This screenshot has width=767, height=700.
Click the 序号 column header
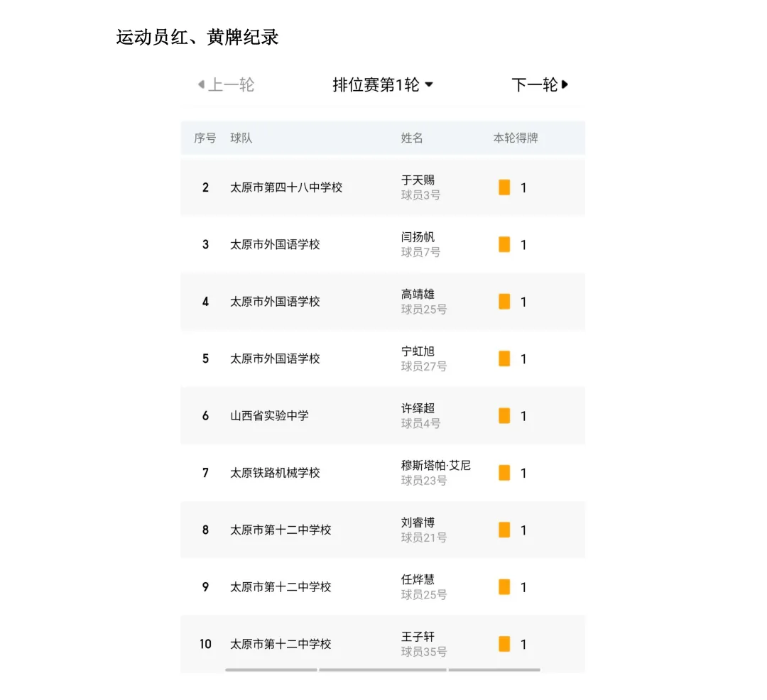click(x=205, y=138)
